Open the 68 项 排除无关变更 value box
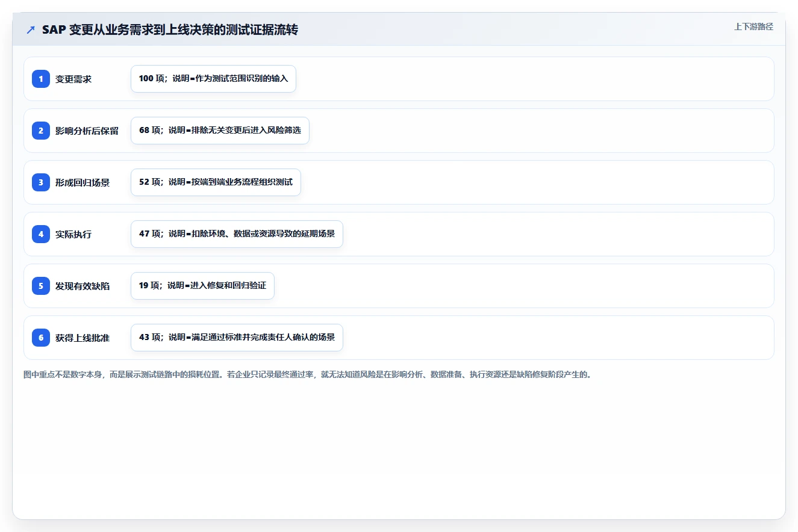This screenshot has width=798, height=532. 220,131
